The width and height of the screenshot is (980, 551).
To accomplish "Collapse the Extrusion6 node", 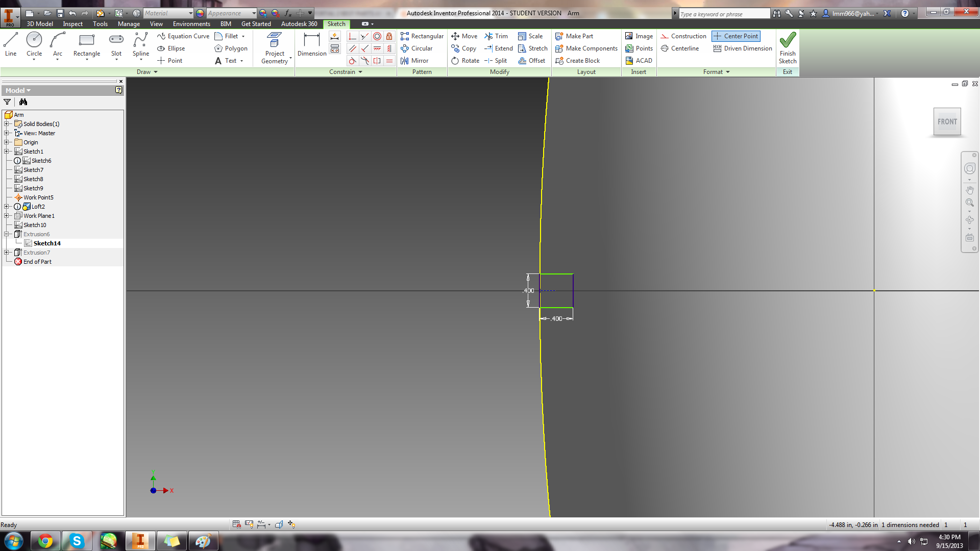I will pyautogui.click(x=7, y=234).
